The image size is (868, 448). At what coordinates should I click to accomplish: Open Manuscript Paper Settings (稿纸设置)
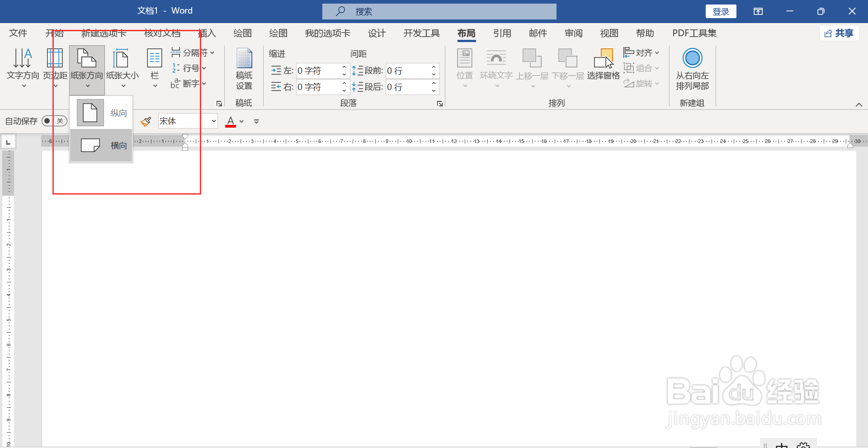[244, 69]
